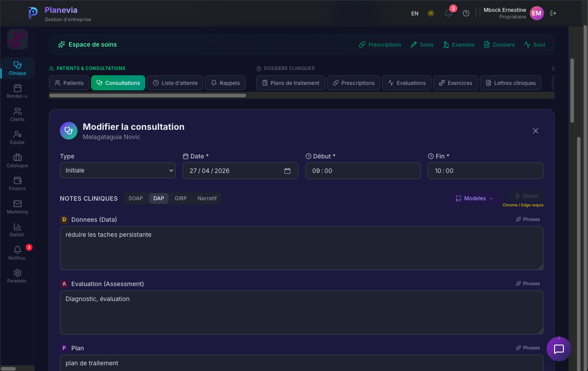Open Marketing envelope in sidebar
This screenshot has height=371, width=588.
(x=18, y=206)
